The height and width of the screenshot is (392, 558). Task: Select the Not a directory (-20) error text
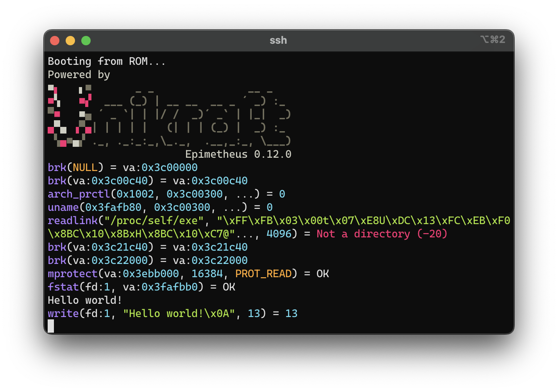(381, 233)
